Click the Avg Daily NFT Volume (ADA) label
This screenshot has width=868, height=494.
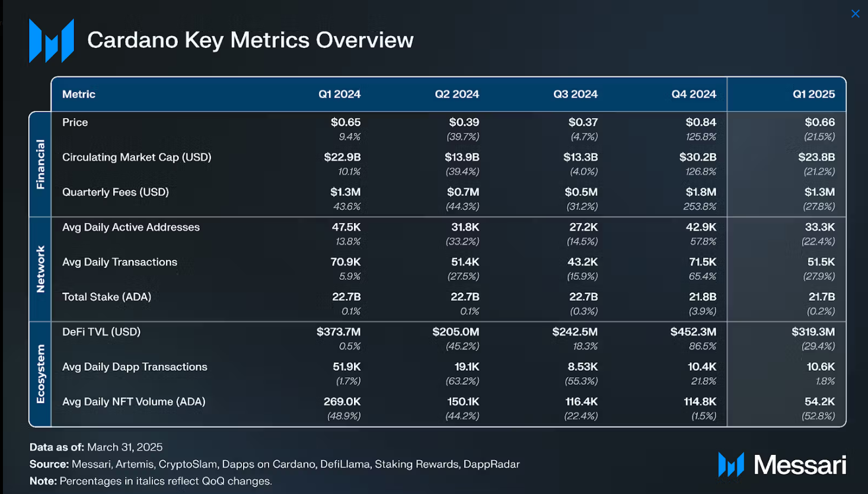point(134,401)
